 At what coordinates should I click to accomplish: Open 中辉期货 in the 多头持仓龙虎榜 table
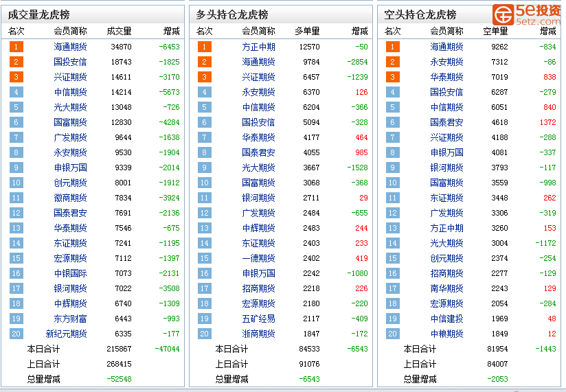tap(258, 229)
